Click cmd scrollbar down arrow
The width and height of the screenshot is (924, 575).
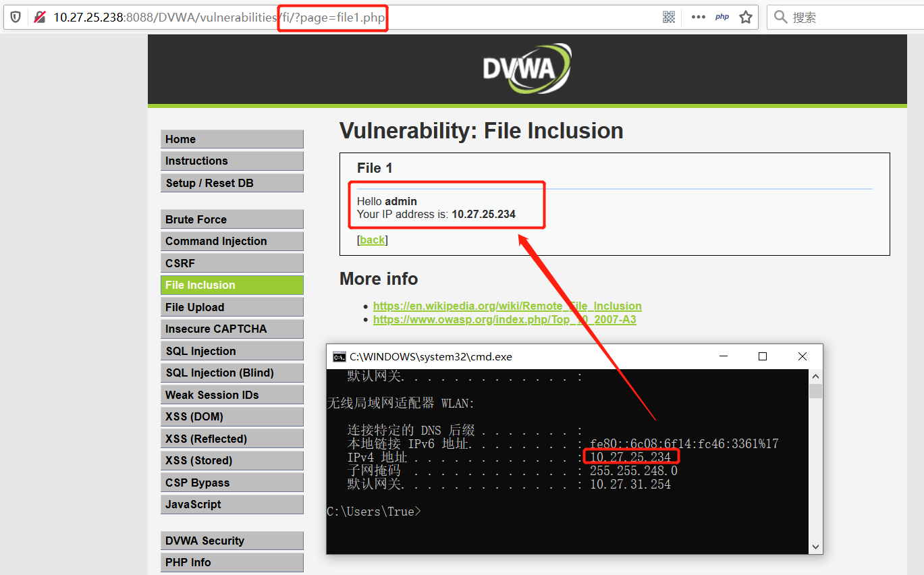point(816,547)
